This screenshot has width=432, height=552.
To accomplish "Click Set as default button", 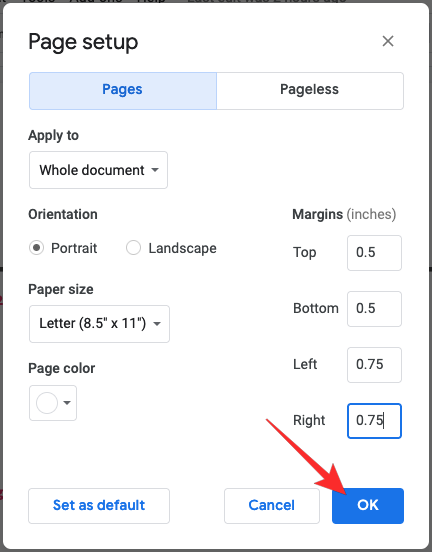I will [x=99, y=506].
